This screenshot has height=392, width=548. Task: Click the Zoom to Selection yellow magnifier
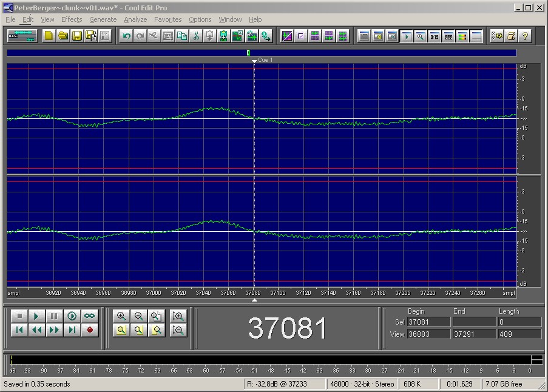pyautogui.click(x=121, y=330)
